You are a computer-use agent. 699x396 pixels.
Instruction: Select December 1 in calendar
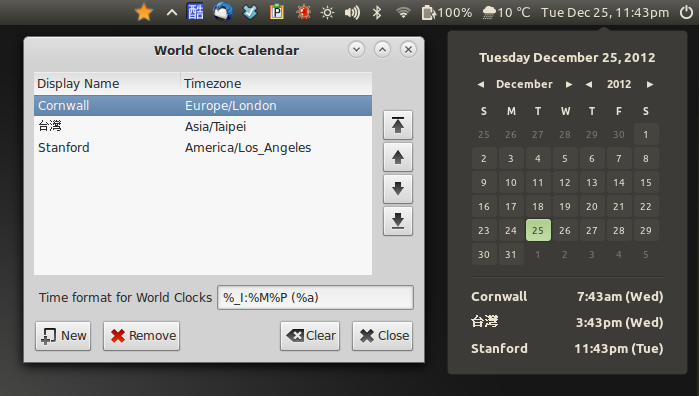click(x=646, y=134)
